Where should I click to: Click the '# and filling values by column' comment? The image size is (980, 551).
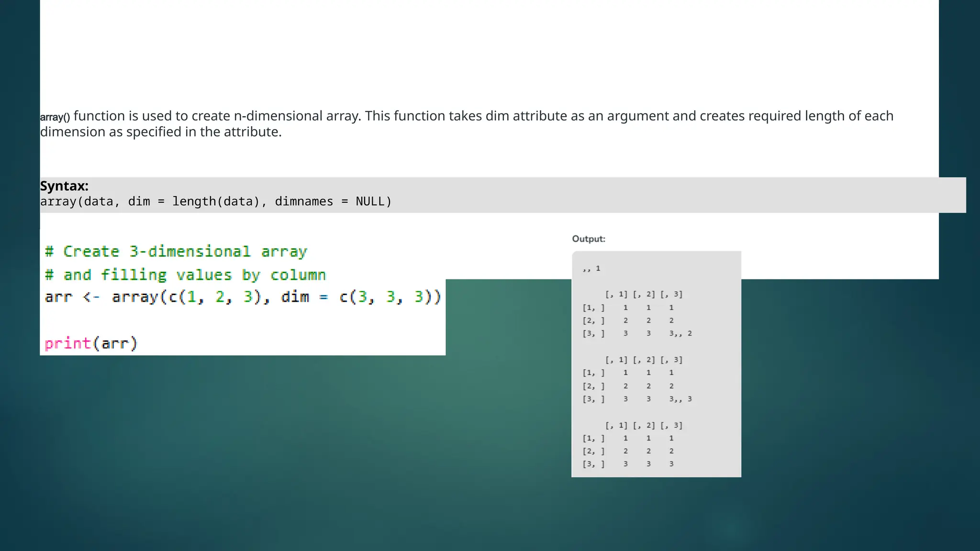tap(185, 275)
